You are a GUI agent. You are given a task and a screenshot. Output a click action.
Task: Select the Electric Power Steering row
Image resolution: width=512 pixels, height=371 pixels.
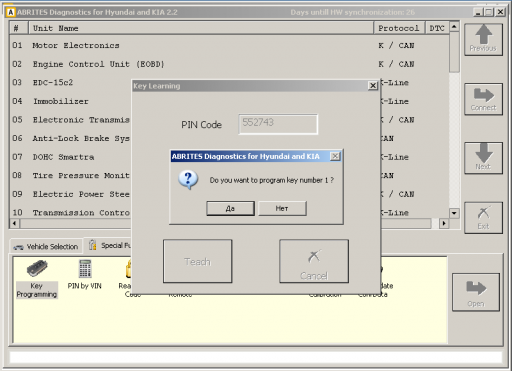71,194
